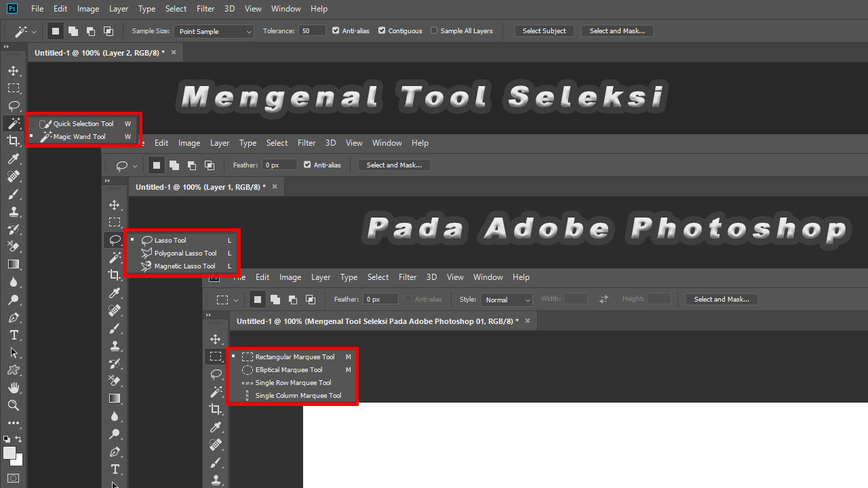Open Edit Toolbar three-dots in the Magic Wand window
Viewport: 868px width, 488px height.
click(x=13, y=424)
